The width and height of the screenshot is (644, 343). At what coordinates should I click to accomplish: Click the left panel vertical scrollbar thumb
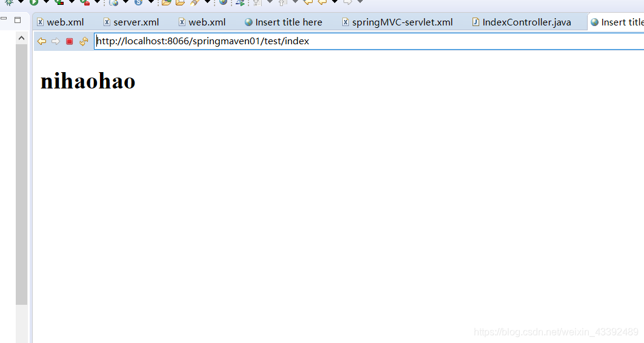(x=21, y=174)
